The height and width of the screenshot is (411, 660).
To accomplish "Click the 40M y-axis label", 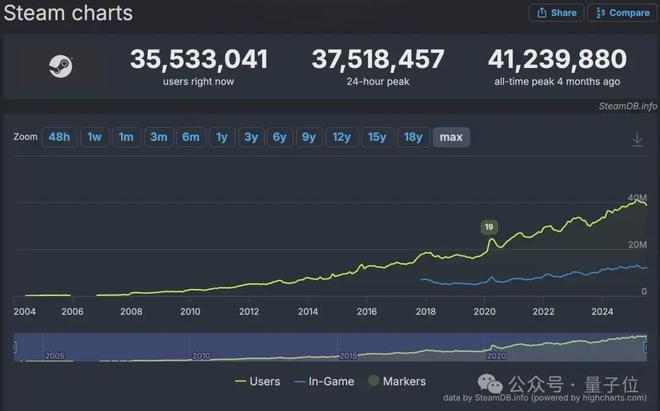I will (637, 197).
